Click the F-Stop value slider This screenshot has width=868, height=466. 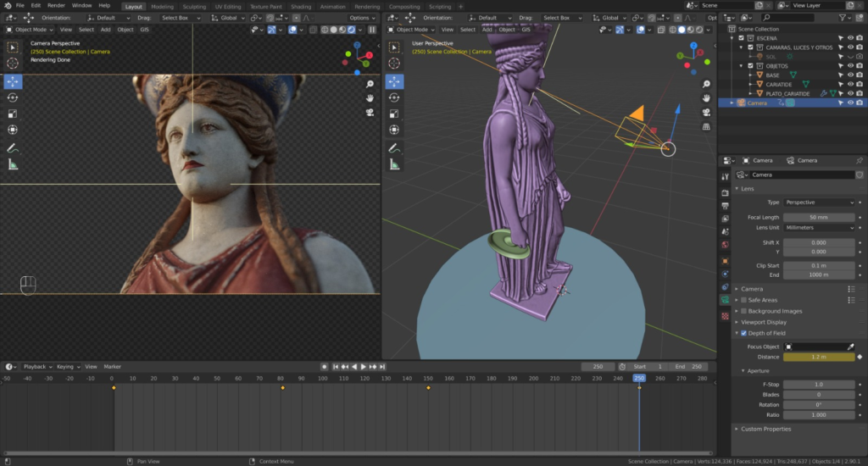click(819, 385)
